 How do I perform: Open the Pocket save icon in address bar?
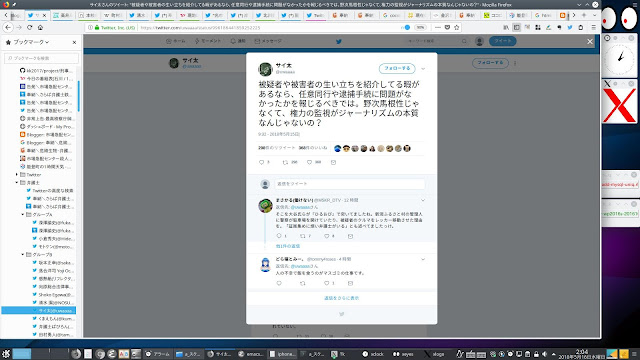tap(447, 27)
